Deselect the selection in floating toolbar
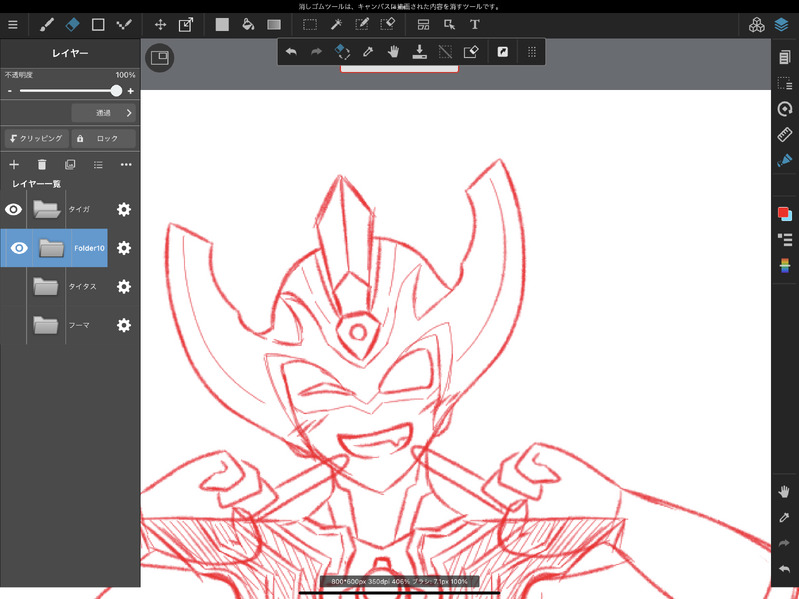Screen dimensions: 799x599 tap(445, 51)
